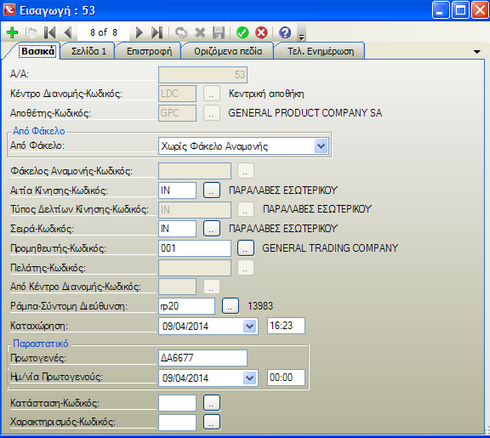Click the Σειρά code field
This screenshot has height=438, width=490.
(x=177, y=229)
